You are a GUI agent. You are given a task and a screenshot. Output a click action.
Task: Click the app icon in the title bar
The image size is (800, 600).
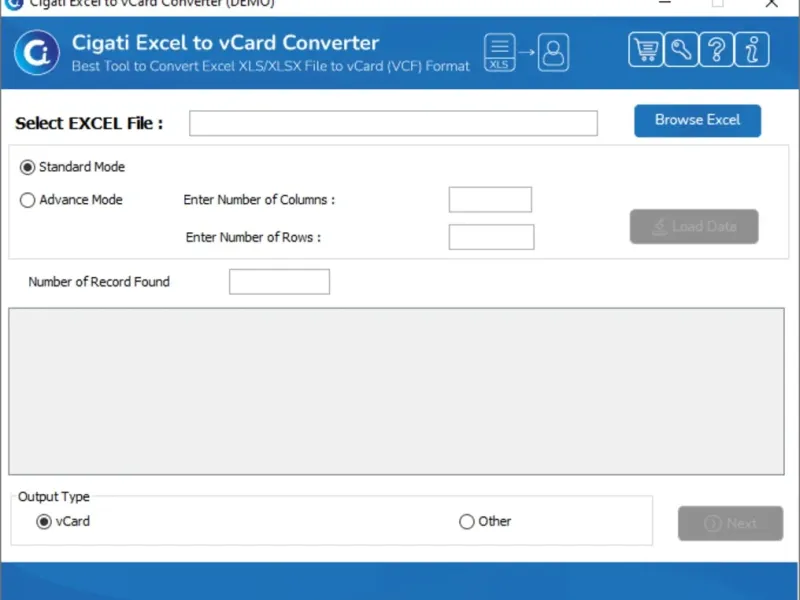(14, 4)
